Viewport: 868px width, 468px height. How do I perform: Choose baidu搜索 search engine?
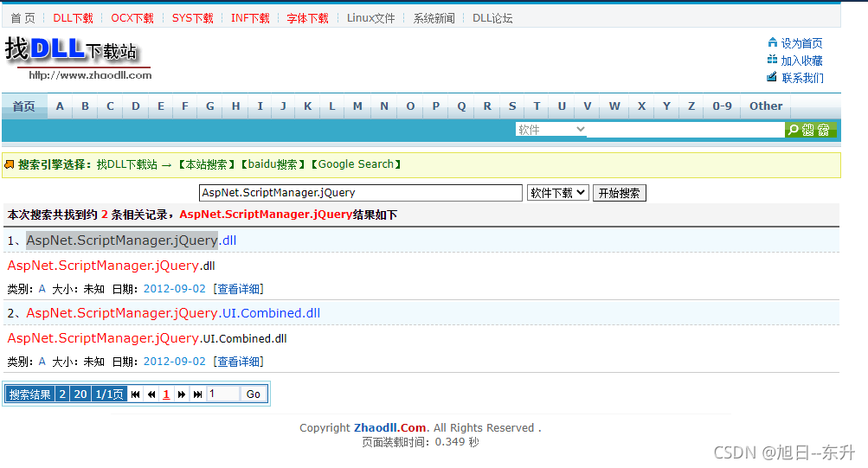(273, 164)
